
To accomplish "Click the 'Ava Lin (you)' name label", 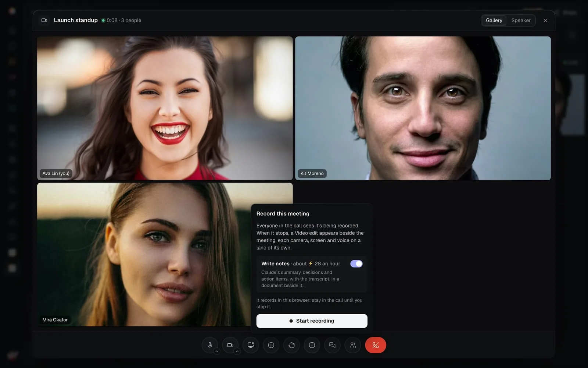I will click(x=56, y=173).
